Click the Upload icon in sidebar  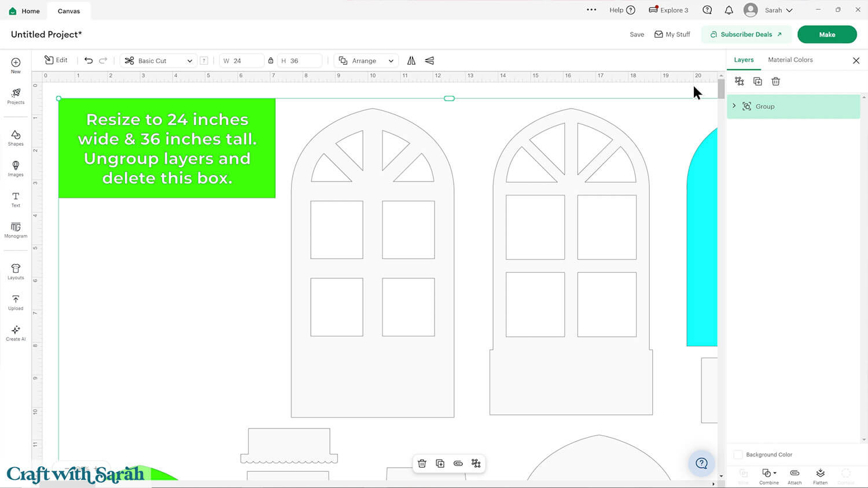(16, 302)
